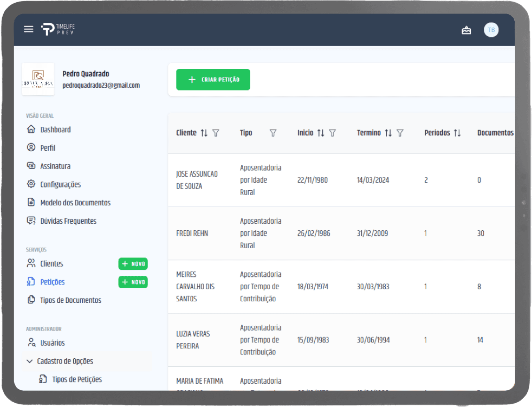Screen dimensions: 532x407
Task: Click Novo button next to Petições
Action: pyautogui.click(x=133, y=282)
